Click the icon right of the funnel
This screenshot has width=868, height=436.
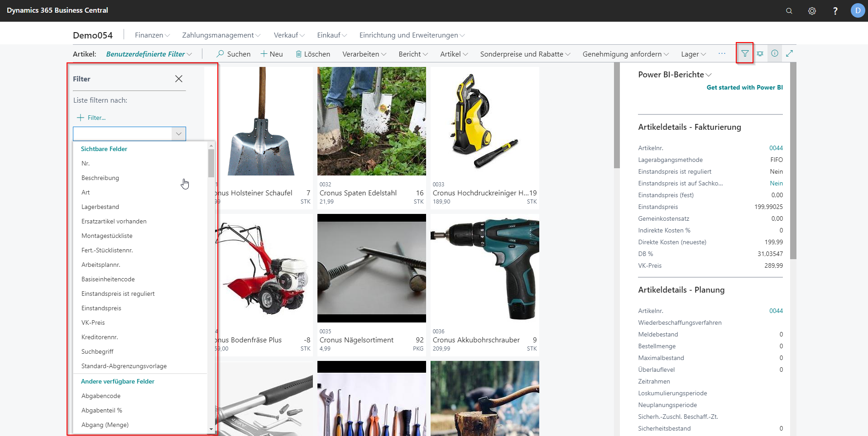click(760, 53)
